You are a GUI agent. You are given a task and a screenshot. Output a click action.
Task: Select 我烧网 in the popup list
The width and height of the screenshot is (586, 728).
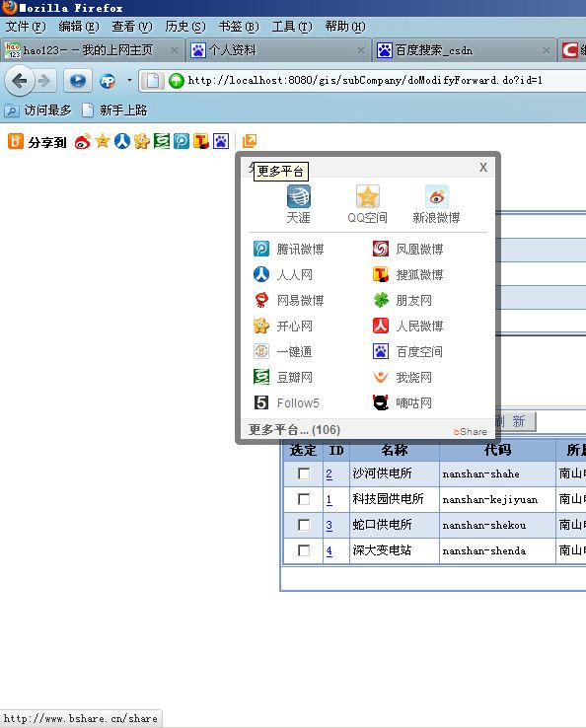click(403, 377)
